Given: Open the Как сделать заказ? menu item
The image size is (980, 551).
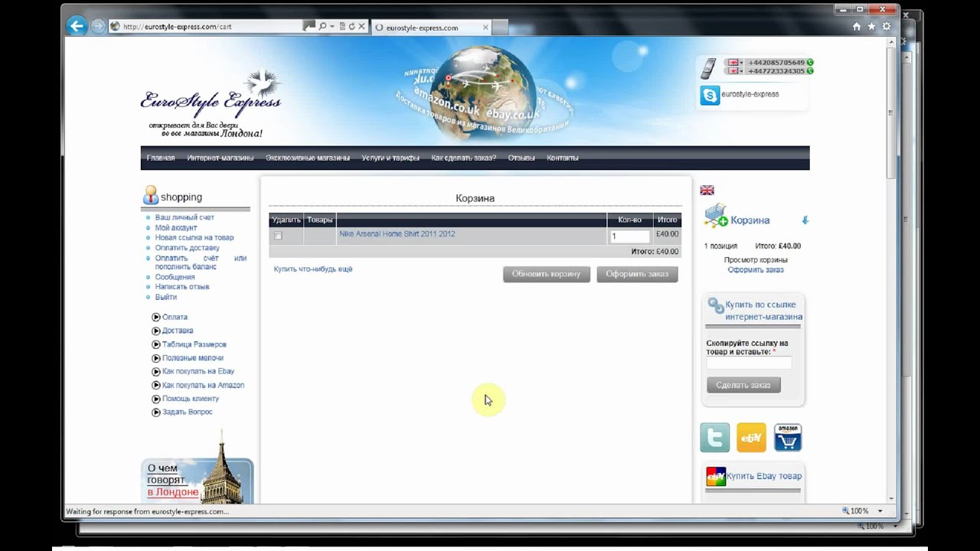Looking at the screenshot, I should coord(464,158).
